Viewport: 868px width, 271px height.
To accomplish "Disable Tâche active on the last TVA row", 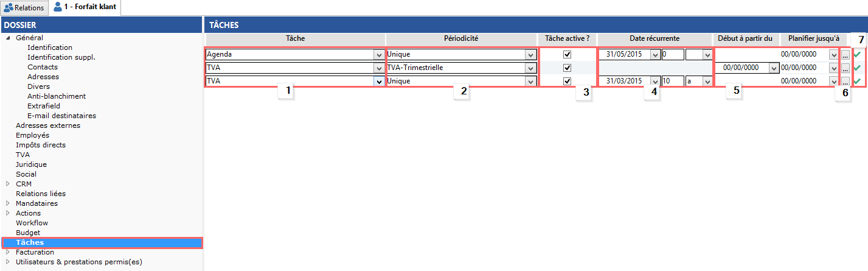I will [x=568, y=81].
